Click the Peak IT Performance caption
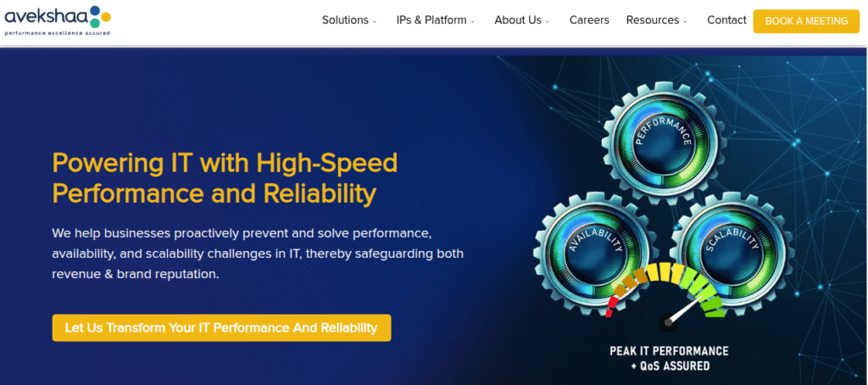 pos(670,359)
